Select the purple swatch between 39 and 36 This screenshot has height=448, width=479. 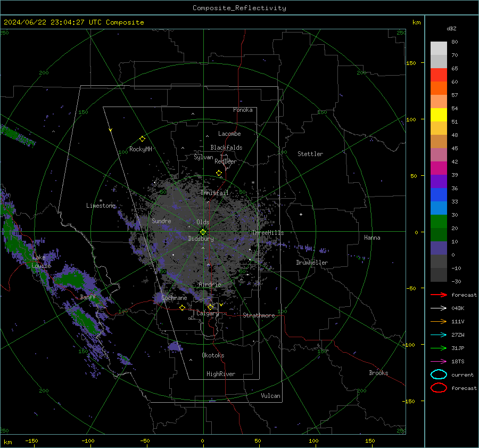pyautogui.click(x=439, y=181)
